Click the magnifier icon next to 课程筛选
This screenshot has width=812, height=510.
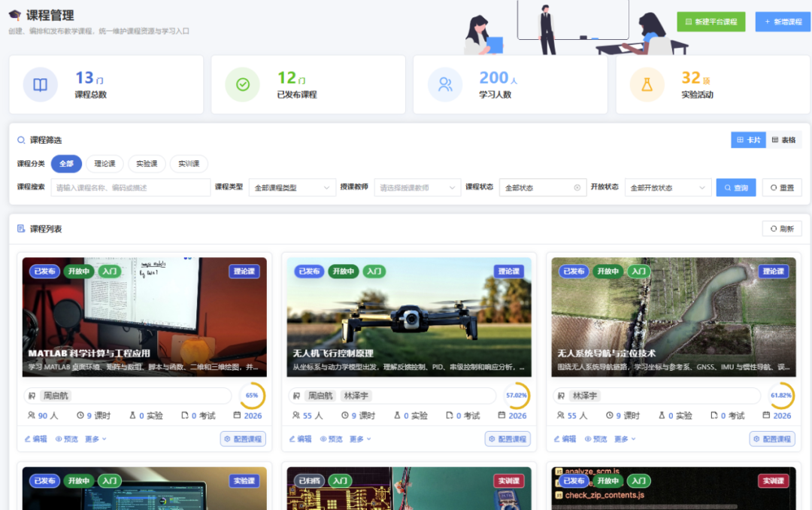[x=21, y=140]
